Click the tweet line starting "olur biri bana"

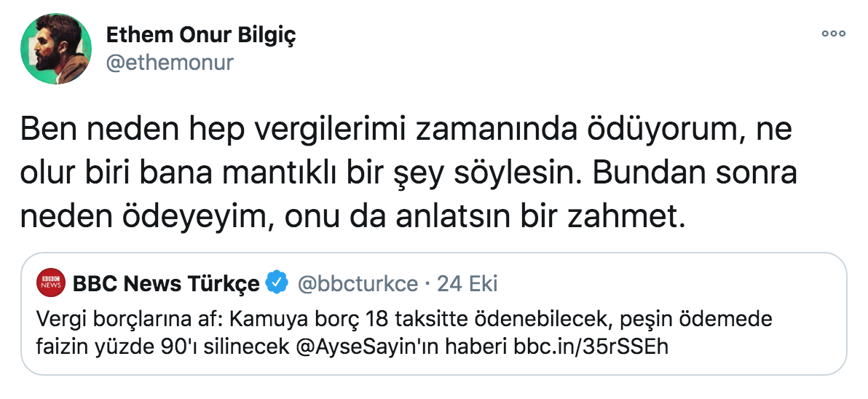point(291,176)
